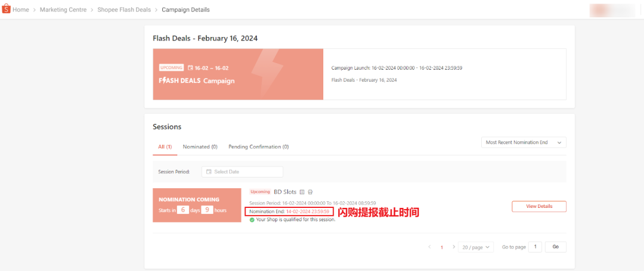Click the UPCOMING badge on banner
Viewport: 644px width, 271px height.
(x=171, y=68)
